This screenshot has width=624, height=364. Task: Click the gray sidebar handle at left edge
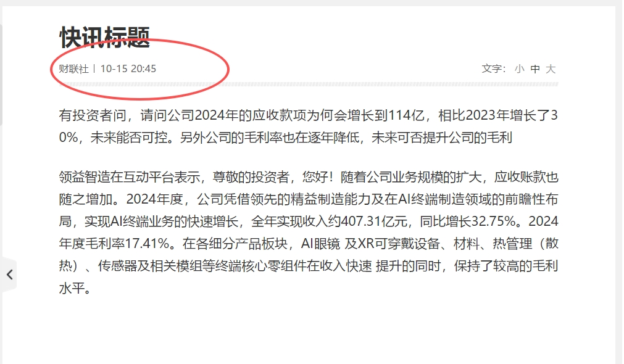[x=1, y=75]
